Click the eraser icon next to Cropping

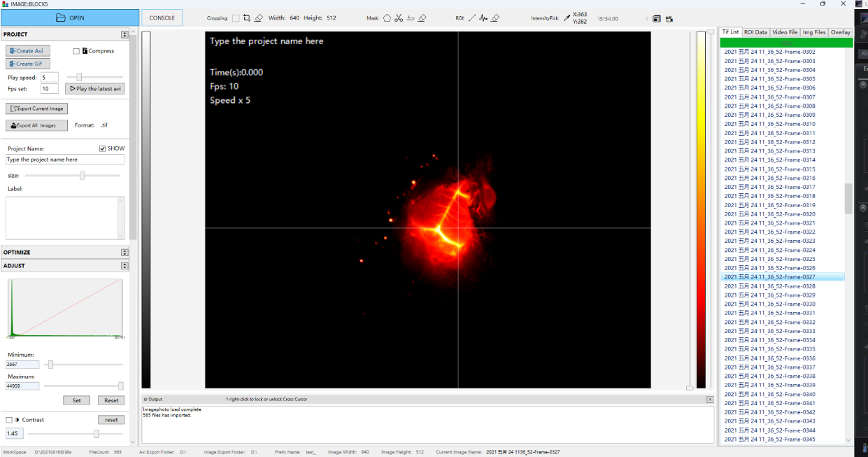pos(259,18)
